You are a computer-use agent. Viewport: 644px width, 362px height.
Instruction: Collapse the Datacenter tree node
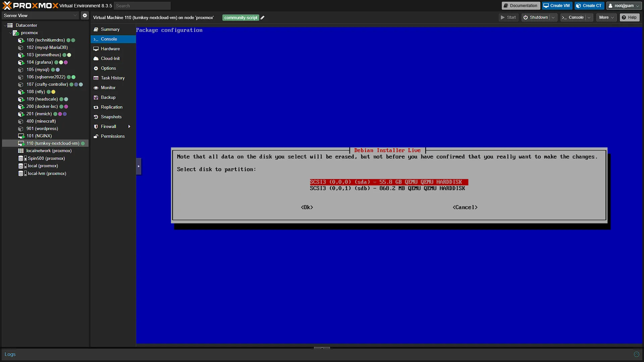(x=5, y=25)
